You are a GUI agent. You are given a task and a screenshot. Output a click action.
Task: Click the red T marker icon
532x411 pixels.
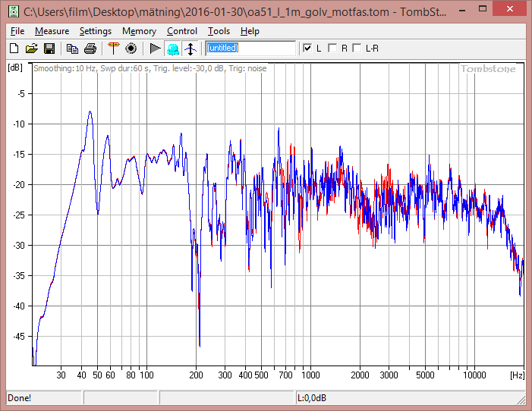pyautogui.click(x=113, y=49)
